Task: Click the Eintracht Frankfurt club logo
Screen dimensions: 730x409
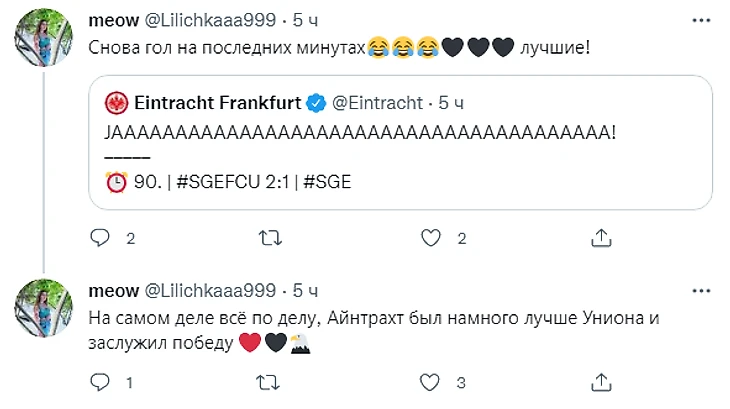Action: point(116,102)
